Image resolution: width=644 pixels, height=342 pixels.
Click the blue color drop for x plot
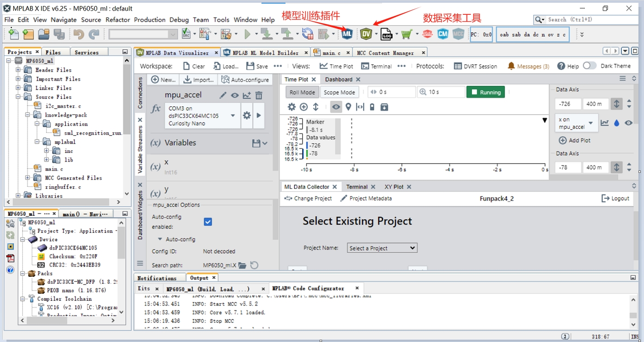tap(616, 123)
